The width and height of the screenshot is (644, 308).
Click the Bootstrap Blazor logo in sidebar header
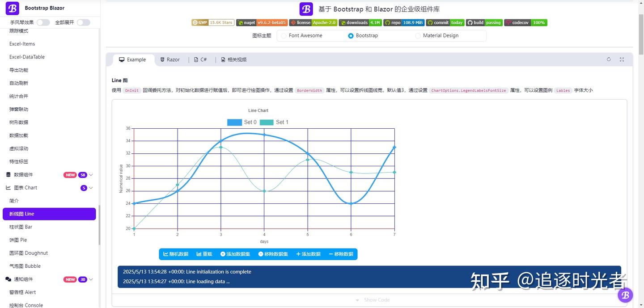13,8
